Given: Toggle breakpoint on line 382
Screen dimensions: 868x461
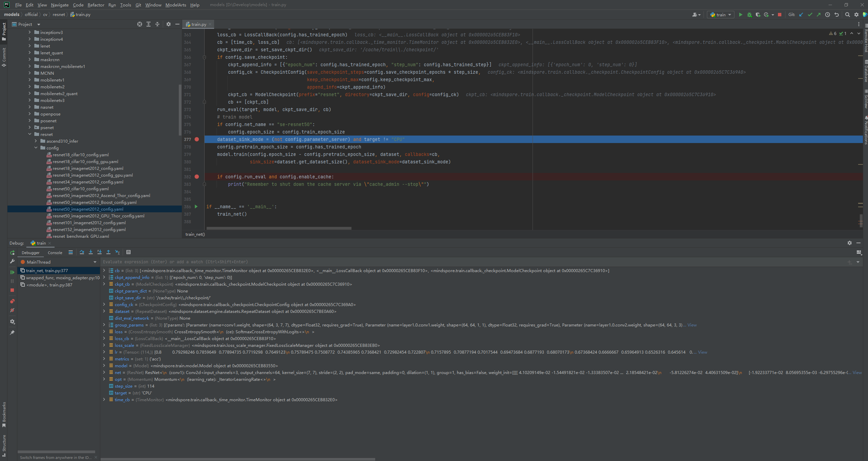Looking at the screenshot, I should (197, 177).
